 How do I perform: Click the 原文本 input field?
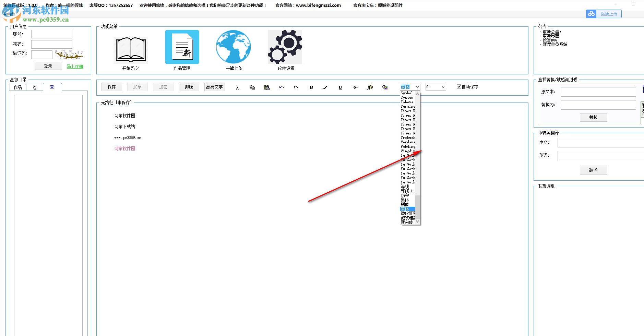click(x=598, y=92)
